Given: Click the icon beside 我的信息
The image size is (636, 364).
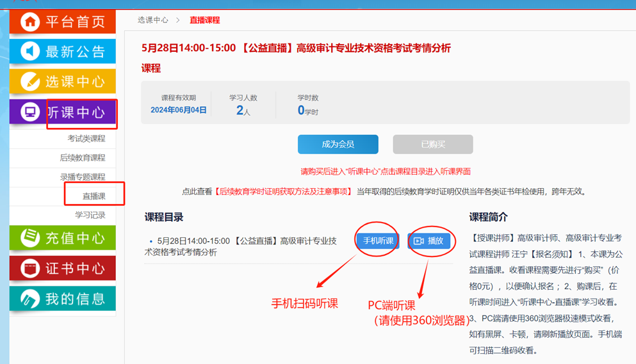Looking at the screenshot, I should coord(30,299).
